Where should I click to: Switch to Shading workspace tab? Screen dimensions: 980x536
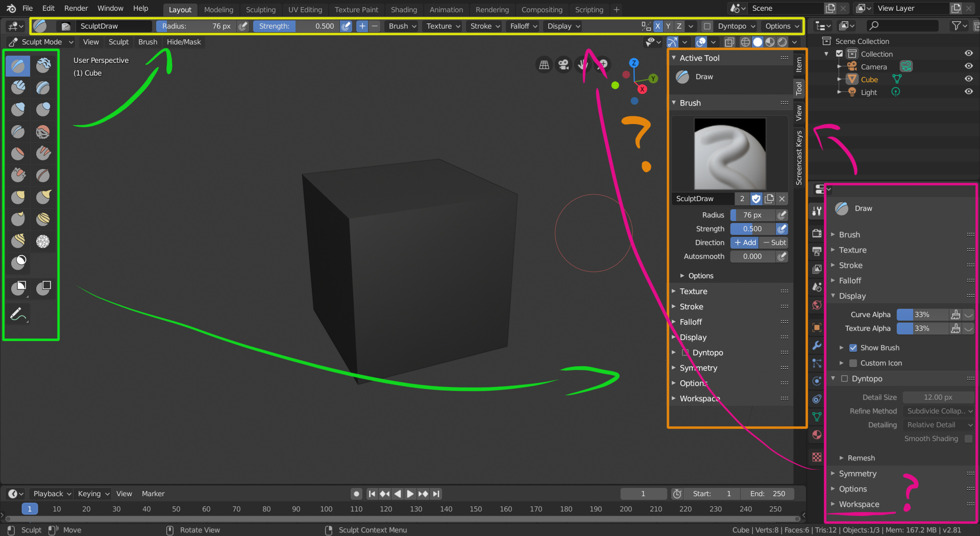tap(404, 9)
